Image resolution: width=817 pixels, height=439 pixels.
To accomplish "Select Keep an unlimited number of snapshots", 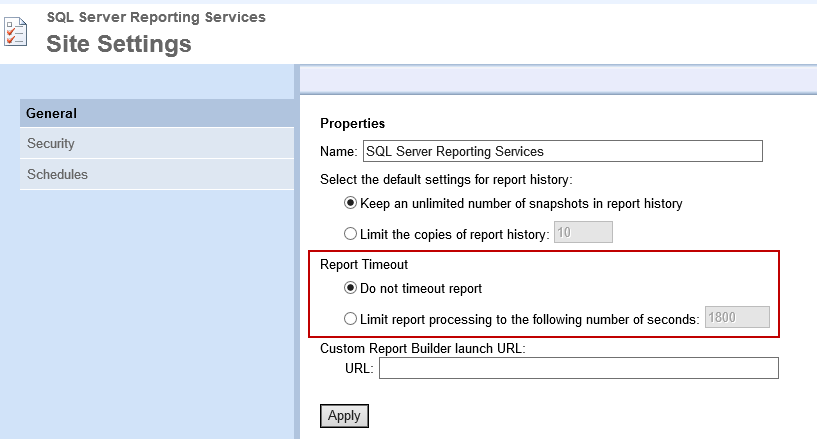I will 351,203.
